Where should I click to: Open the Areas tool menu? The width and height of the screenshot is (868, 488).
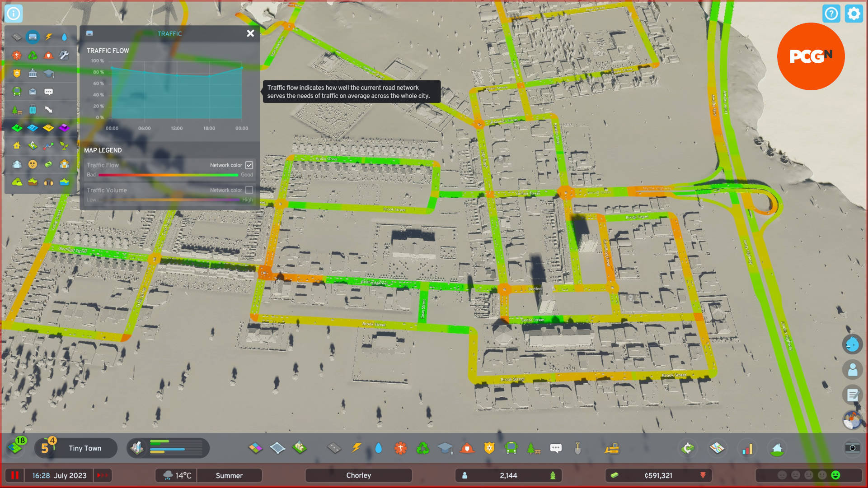pos(277,448)
